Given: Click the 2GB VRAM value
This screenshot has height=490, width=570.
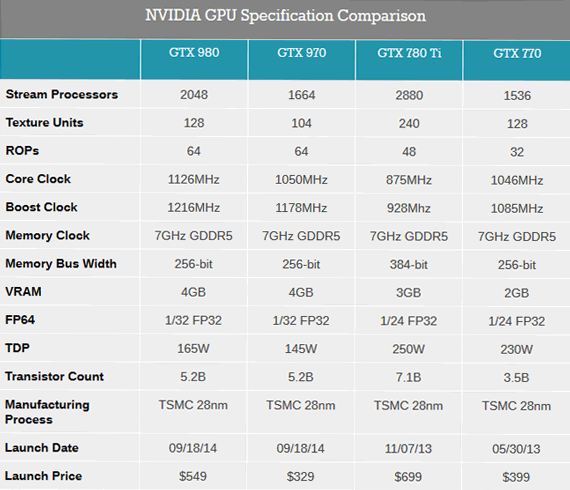Looking at the screenshot, I should click(517, 293).
